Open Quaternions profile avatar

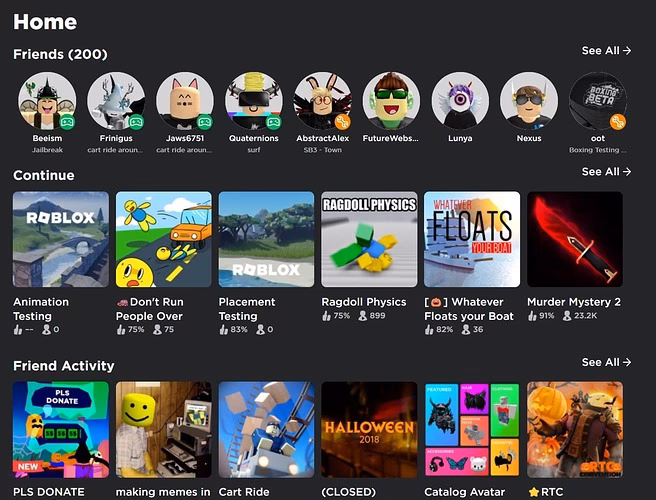(x=254, y=101)
